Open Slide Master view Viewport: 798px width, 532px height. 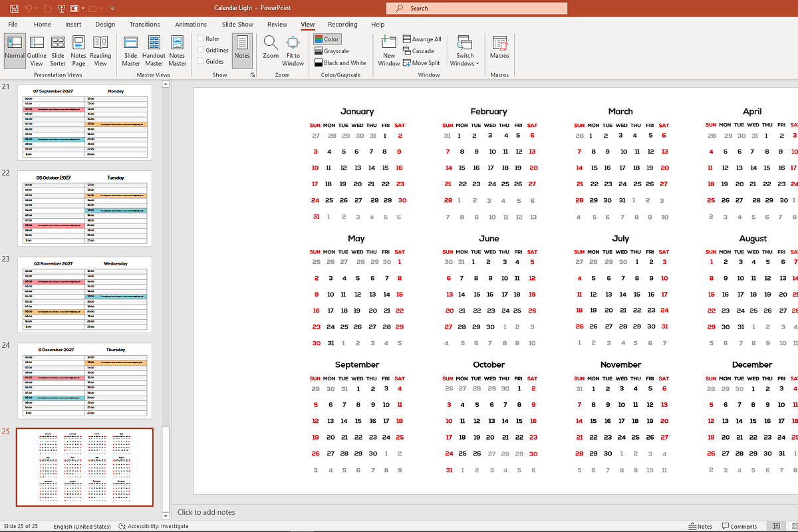[x=131, y=51]
